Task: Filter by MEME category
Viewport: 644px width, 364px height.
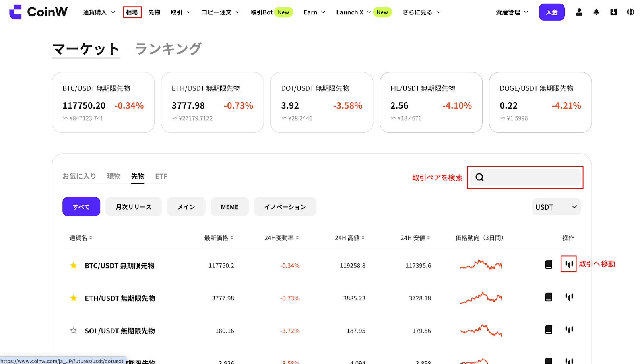Action: click(230, 207)
